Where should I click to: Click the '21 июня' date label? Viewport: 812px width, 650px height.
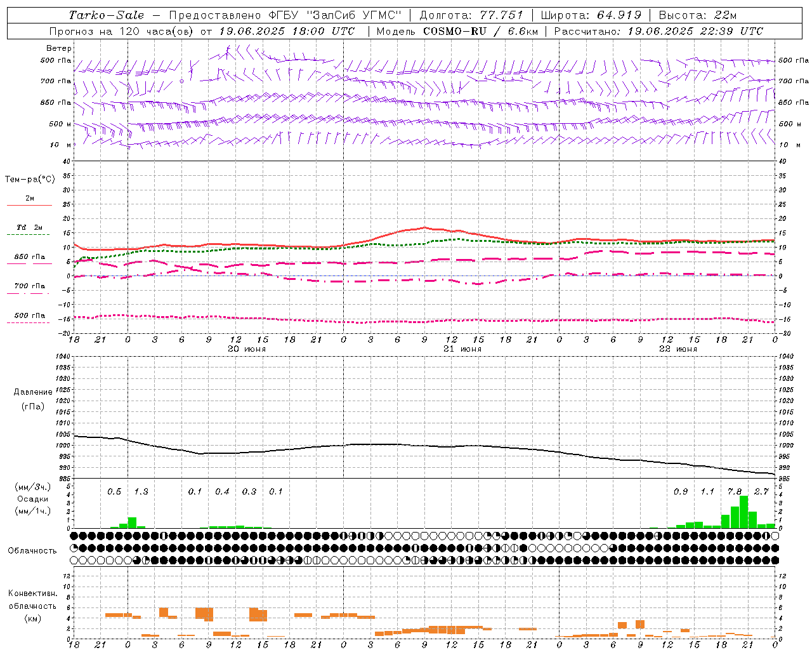point(462,349)
